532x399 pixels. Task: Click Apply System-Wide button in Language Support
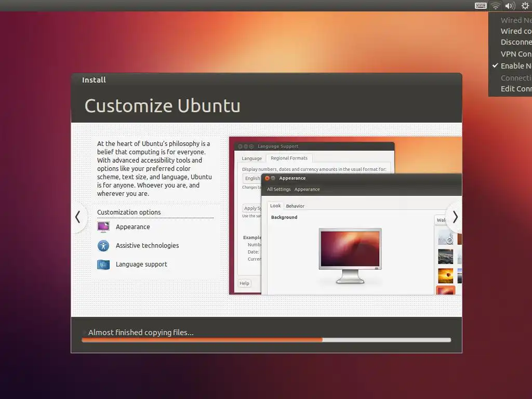[x=252, y=208]
